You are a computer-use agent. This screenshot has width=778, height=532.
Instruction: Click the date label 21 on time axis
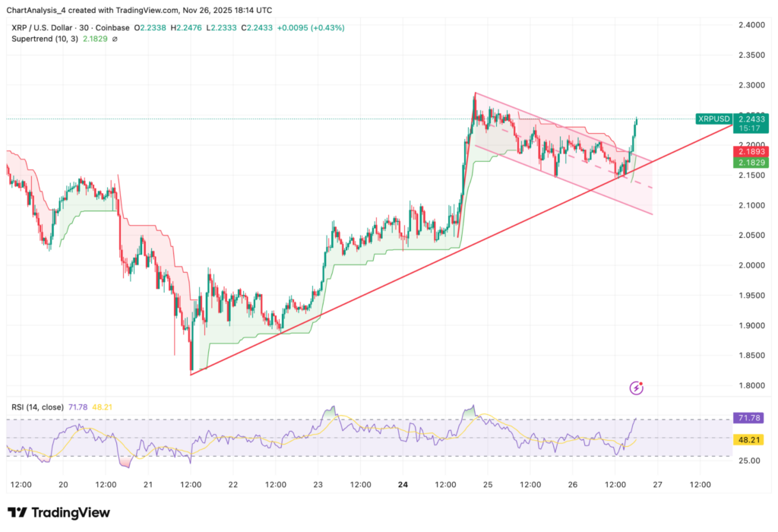point(147,484)
